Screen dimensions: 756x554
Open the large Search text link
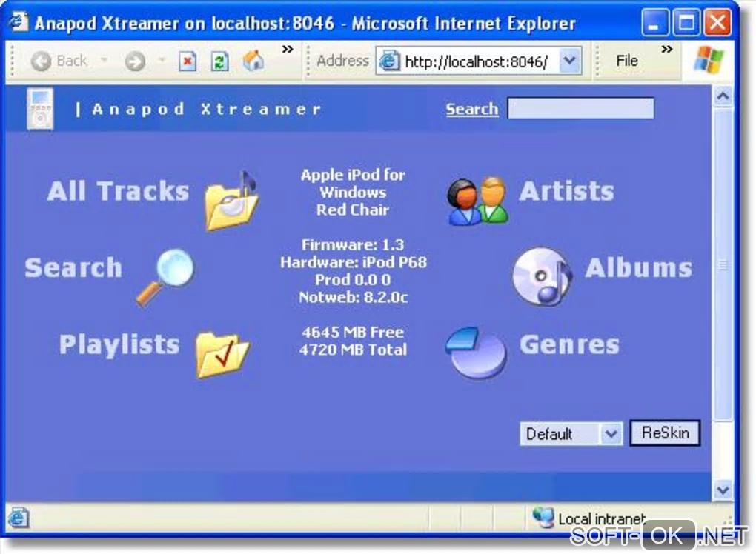tap(74, 268)
